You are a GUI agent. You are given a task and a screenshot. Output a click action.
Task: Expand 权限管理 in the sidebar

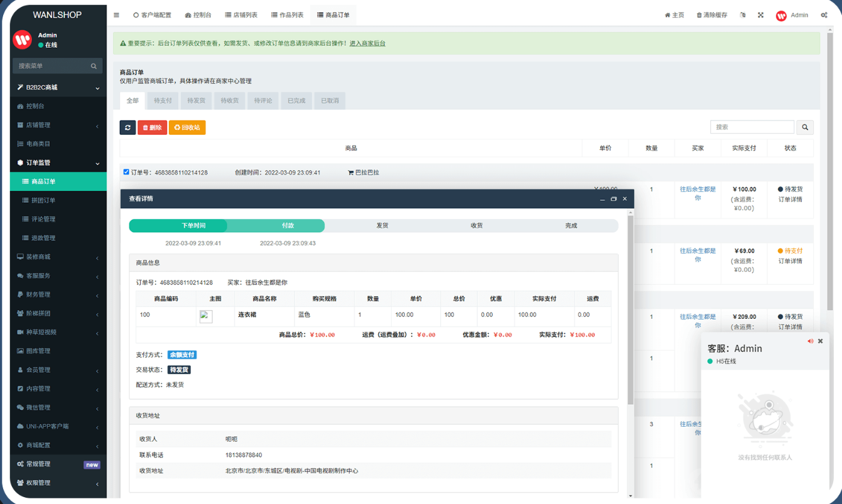(58, 483)
